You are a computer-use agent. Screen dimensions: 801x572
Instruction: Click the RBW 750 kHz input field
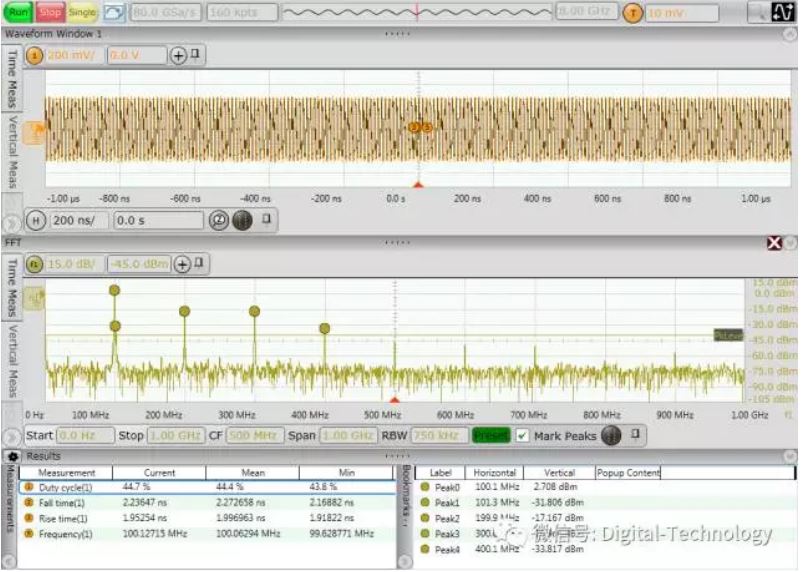pos(431,436)
